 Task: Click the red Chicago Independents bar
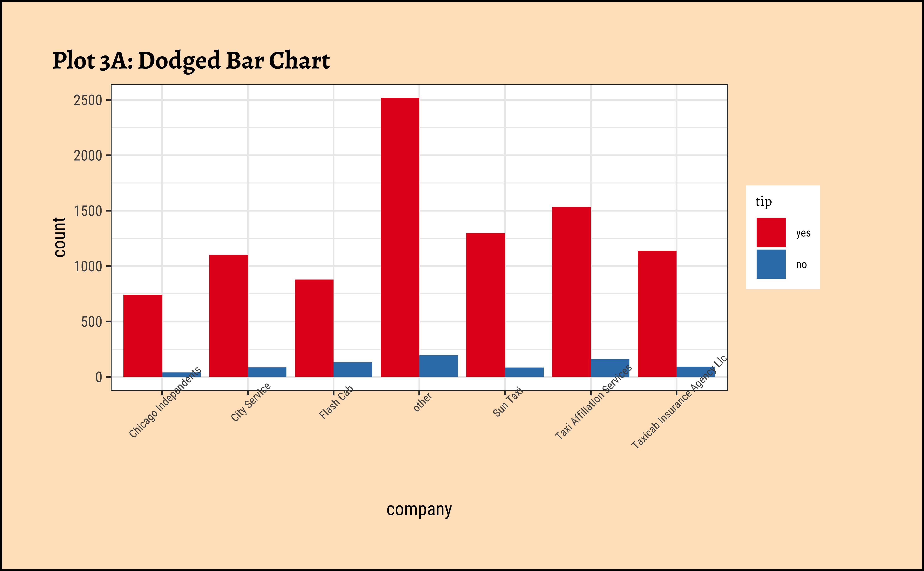click(x=142, y=335)
